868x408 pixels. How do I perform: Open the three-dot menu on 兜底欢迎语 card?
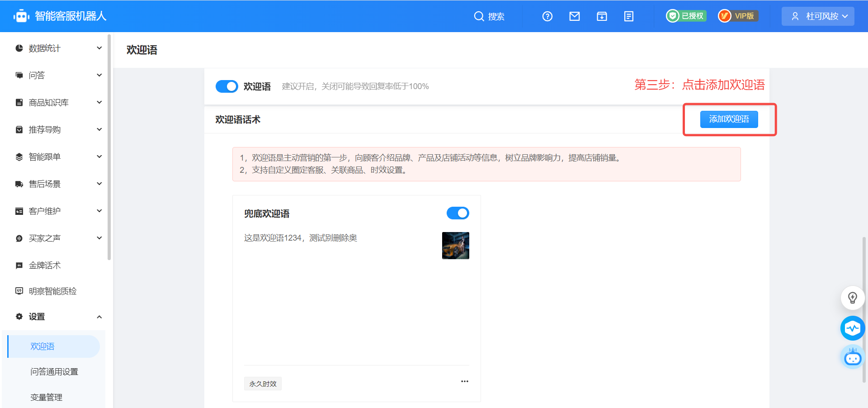[x=465, y=381]
